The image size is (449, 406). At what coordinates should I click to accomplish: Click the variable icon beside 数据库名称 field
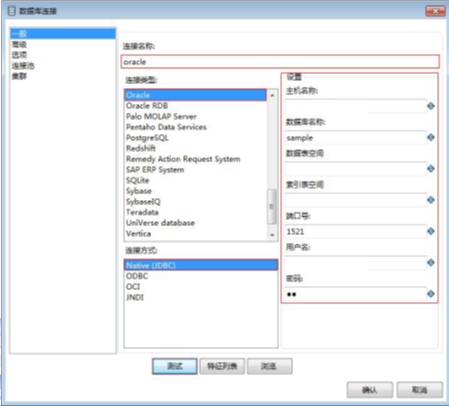coord(431,137)
